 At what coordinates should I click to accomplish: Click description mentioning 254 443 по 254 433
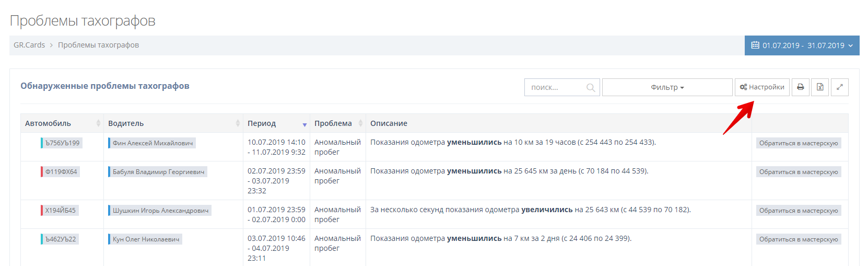[x=513, y=142]
